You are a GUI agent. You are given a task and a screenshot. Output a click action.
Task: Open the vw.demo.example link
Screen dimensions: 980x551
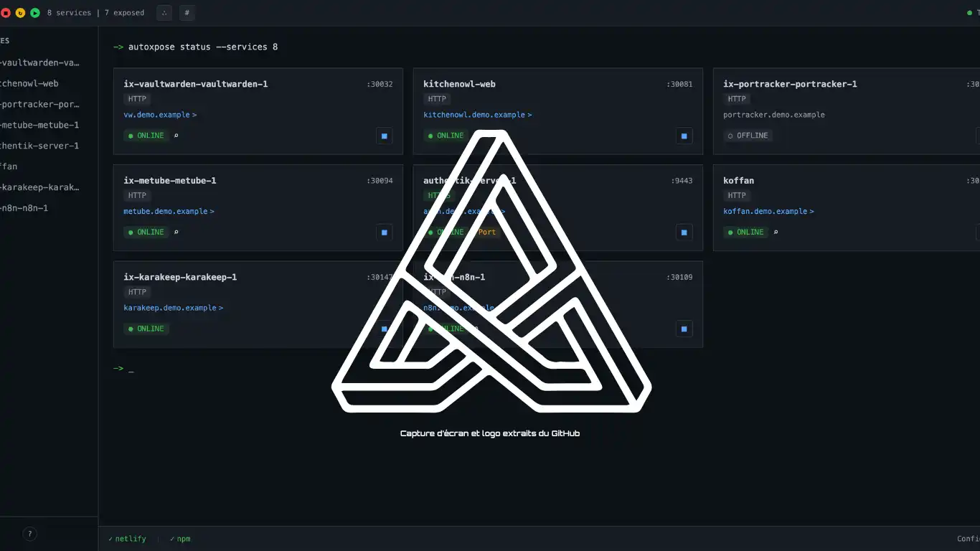(x=160, y=115)
